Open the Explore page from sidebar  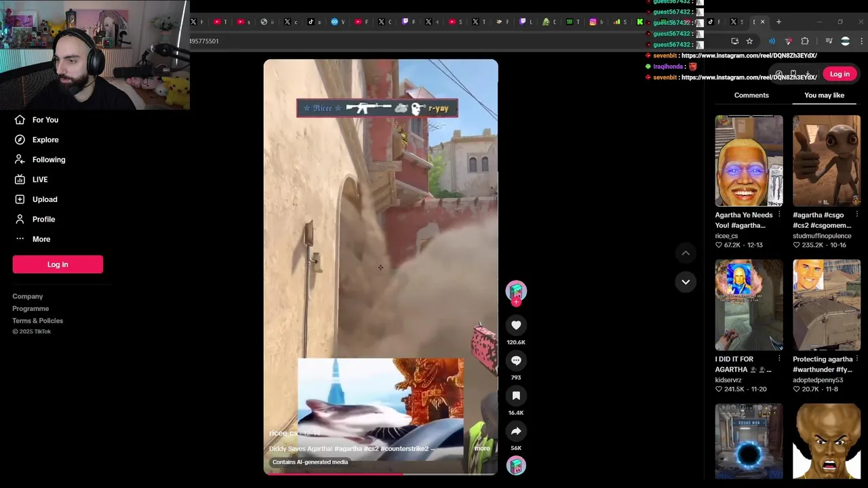point(45,140)
